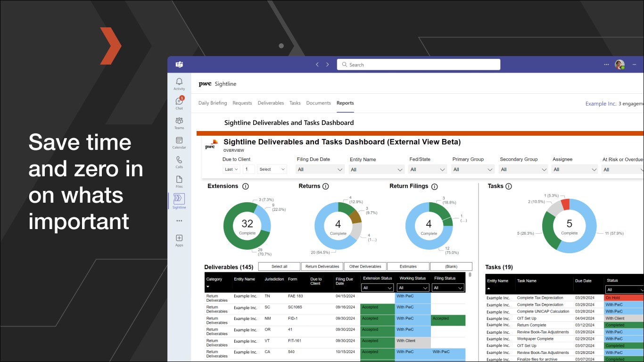Image resolution: width=644 pixels, height=362 pixels.
Task: Go forward with the right navigation arrow
Action: point(327,65)
